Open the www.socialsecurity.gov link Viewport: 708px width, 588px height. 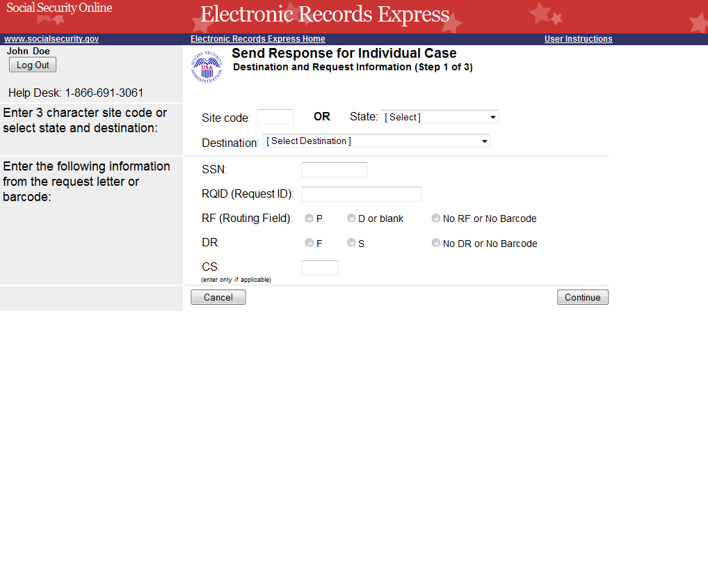[x=51, y=39]
